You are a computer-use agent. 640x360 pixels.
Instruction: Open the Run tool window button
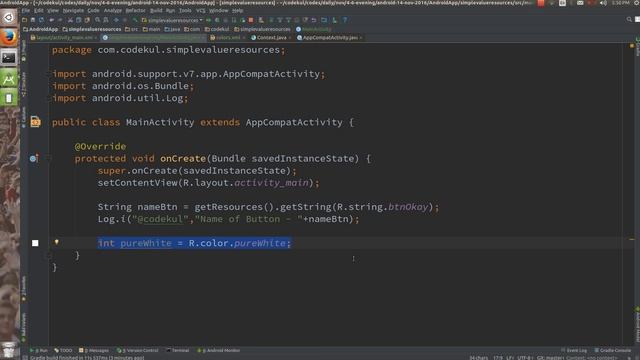coord(39,350)
